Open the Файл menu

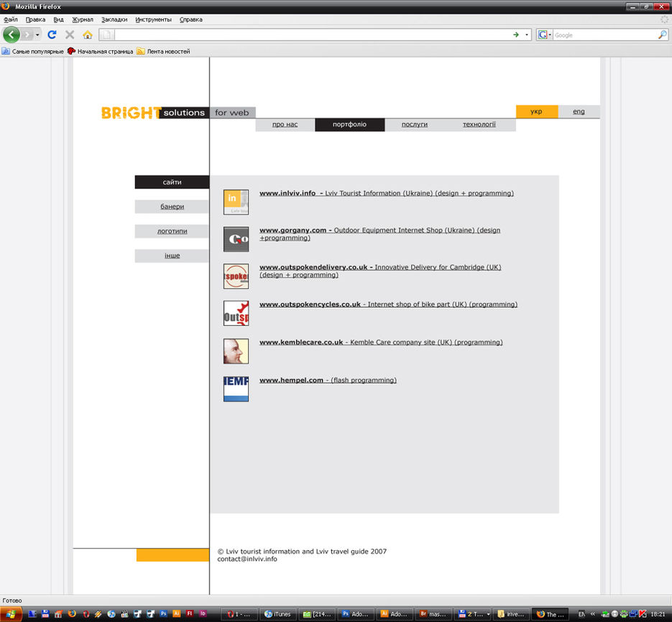pos(11,19)
